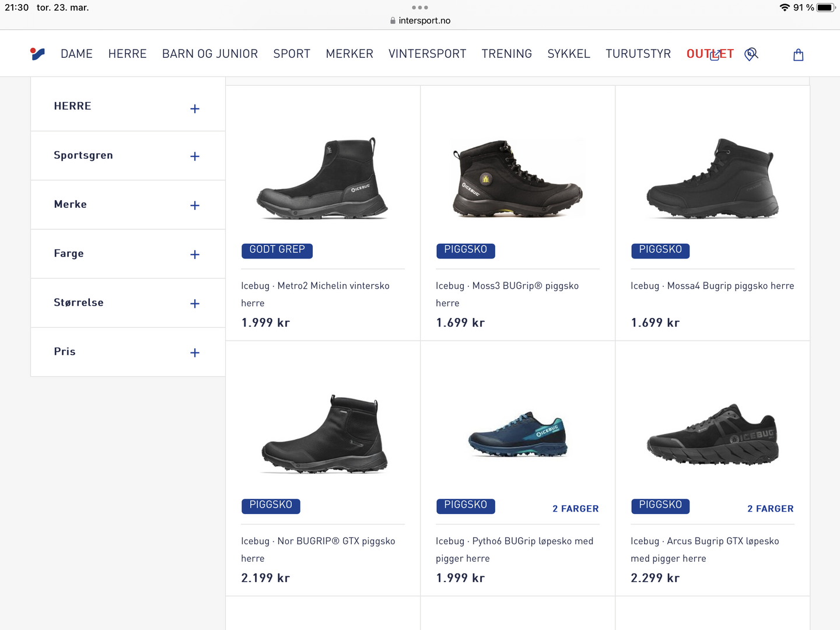Open the DAME menu
This screenshot has width=840, height=630.
coord(76,54)
